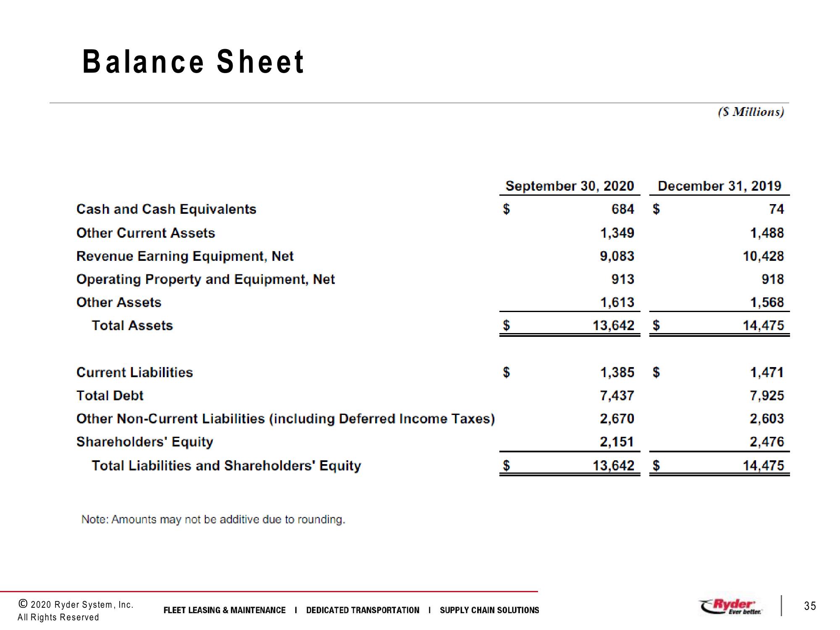Click Other Non-Current Liabilities label
The height and width of the screenshot is (630, 840).
tap(286, 419)
